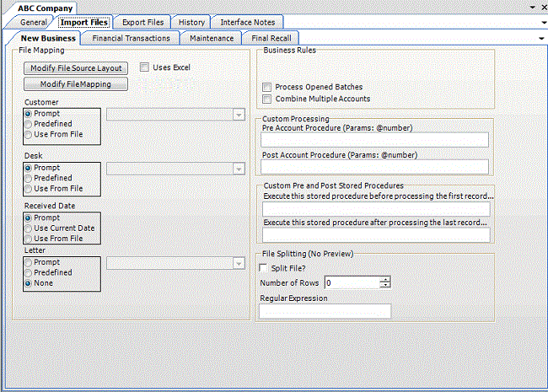Enable the Uses Excel checkbox
The width and height of the screenshot is (548, 392).
tap(145, 67)
